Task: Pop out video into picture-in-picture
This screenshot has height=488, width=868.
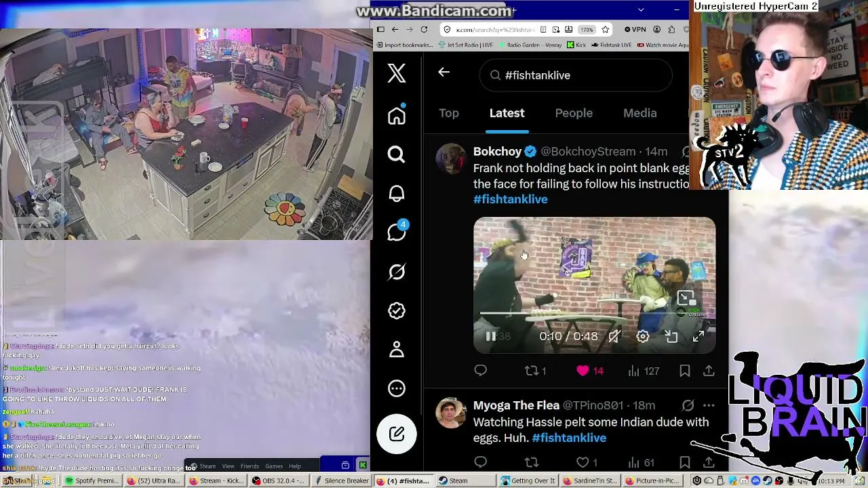Action: click(671, 336)
